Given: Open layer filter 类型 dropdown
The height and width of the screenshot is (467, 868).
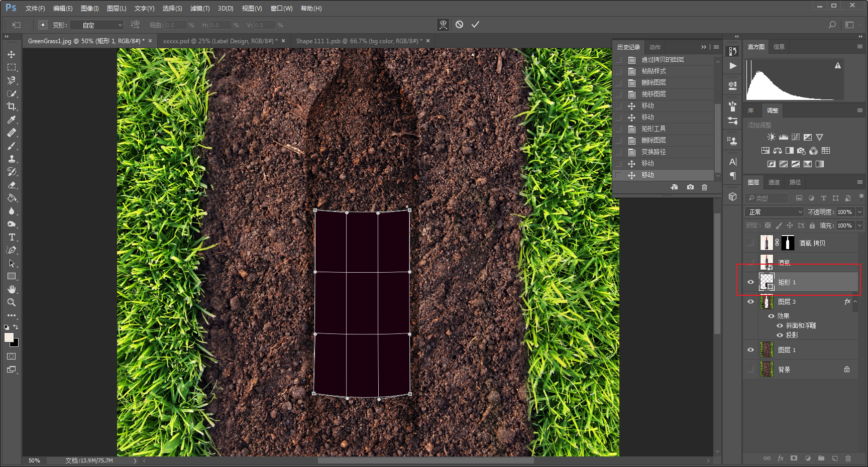Looking at the screenshot, I should coord(767,198).
